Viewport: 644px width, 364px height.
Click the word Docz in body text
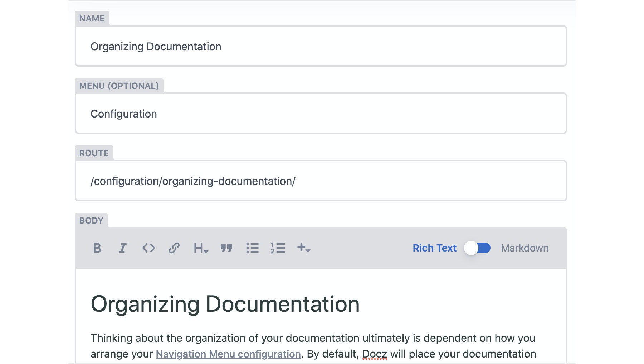375,354
